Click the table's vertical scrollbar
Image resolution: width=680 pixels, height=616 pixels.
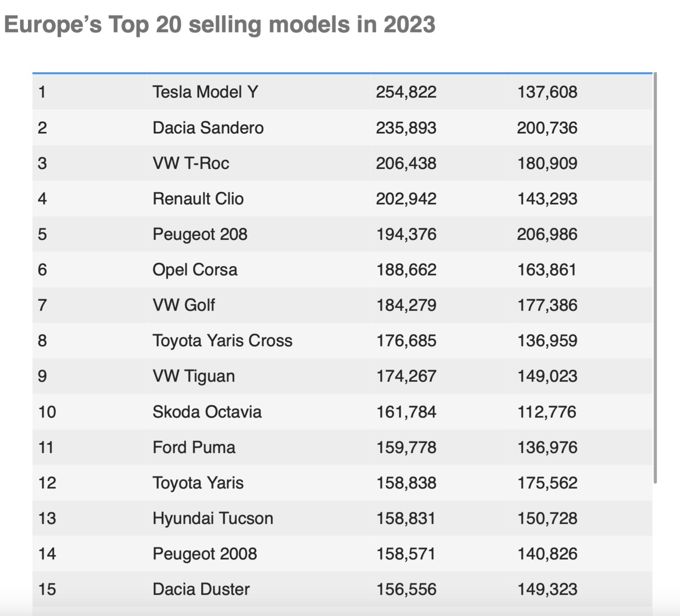pyautogui.click(x=655, y=278)
